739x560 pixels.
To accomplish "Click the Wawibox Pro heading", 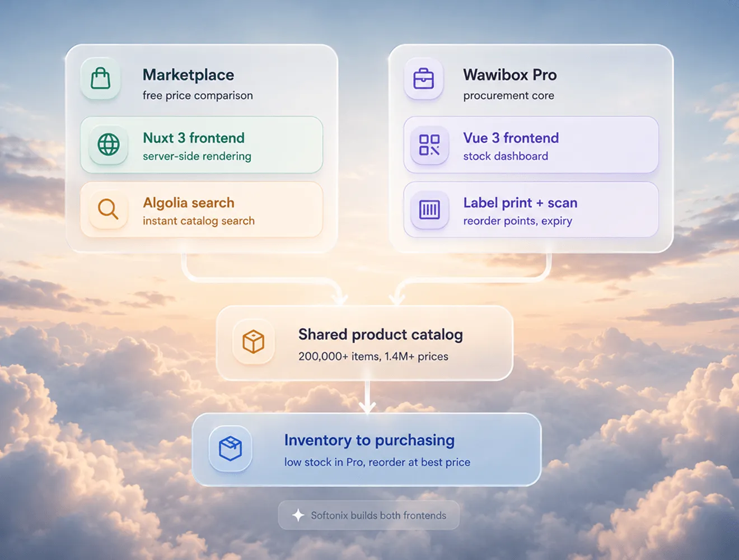I will (510, 75).
